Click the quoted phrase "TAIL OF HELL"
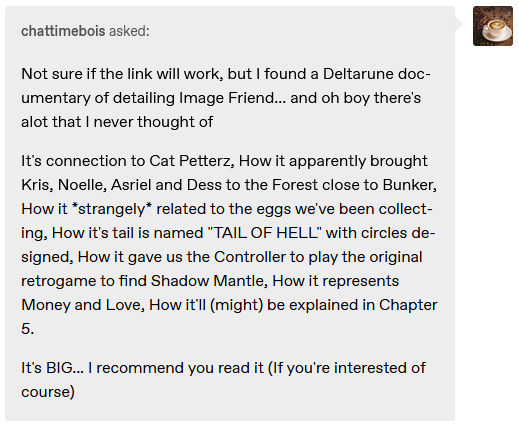Screen dimensions: 519x429 pyautogui.click(x=265, y=233)
